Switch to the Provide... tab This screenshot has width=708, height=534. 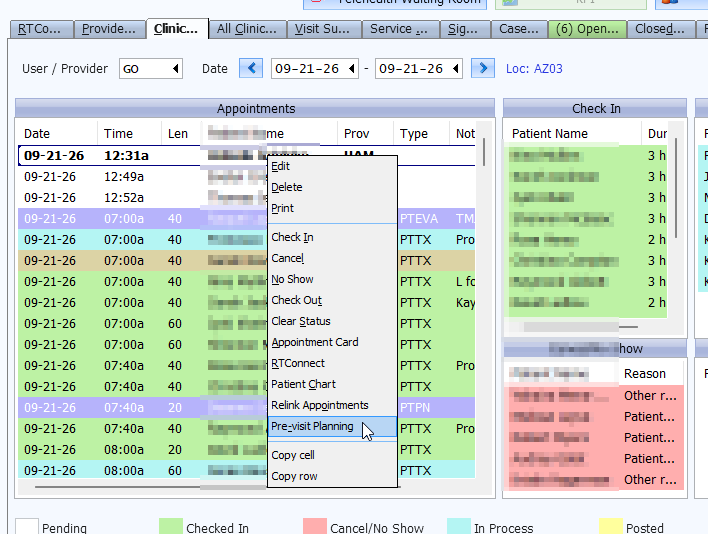tap(110, 29)
